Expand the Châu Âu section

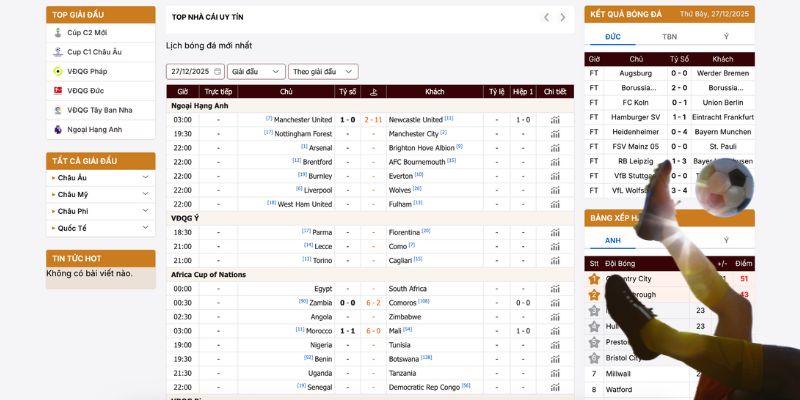click(101, 178)
